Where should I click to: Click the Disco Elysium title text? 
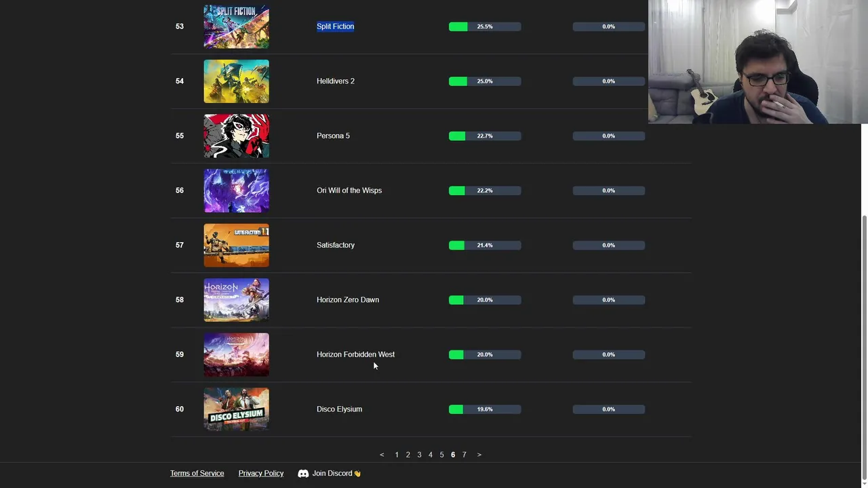[x=339, y=409]
